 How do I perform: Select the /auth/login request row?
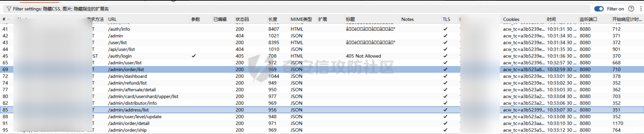[x=322, y=56]
